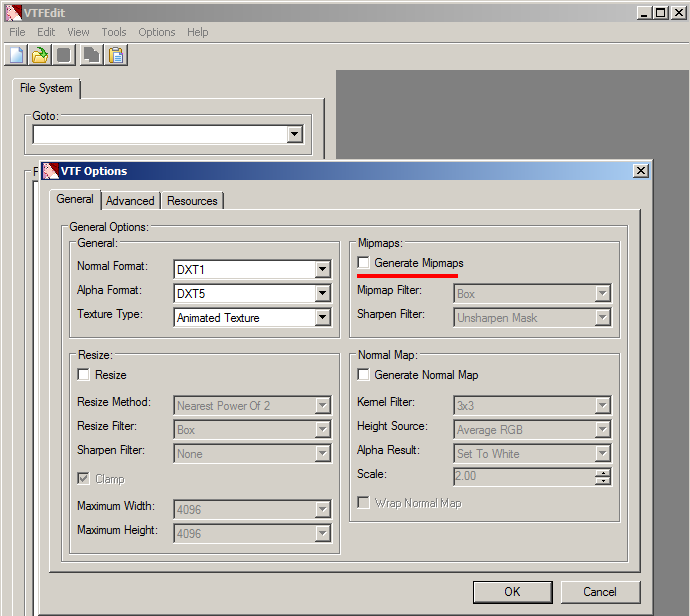Click the Paste clipboard toolbar icon

[x=116, y=55]
